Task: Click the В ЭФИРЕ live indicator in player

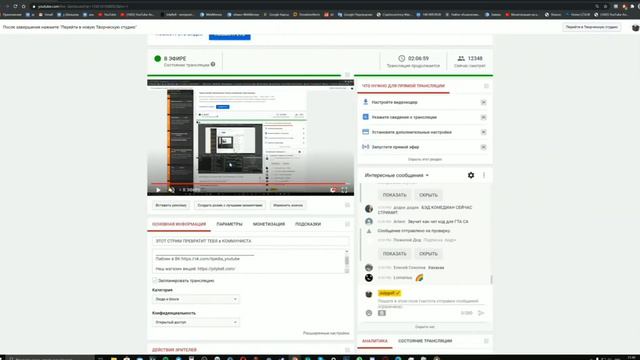Action: [x=191, y=190]
